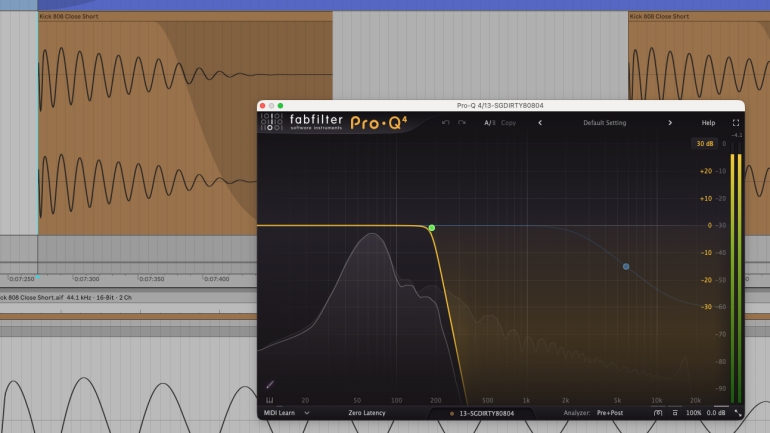This screenshot has height=433, width=770.
Task: Click the 100 frequency axis label
Action: [396, 400]
